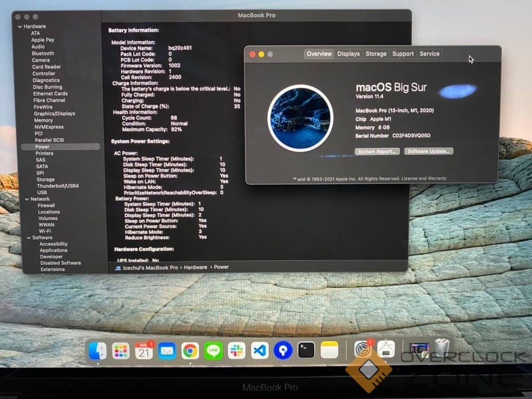Open Launchpad from the dock
Screen dimensions: 532x399
pos(121,351)
